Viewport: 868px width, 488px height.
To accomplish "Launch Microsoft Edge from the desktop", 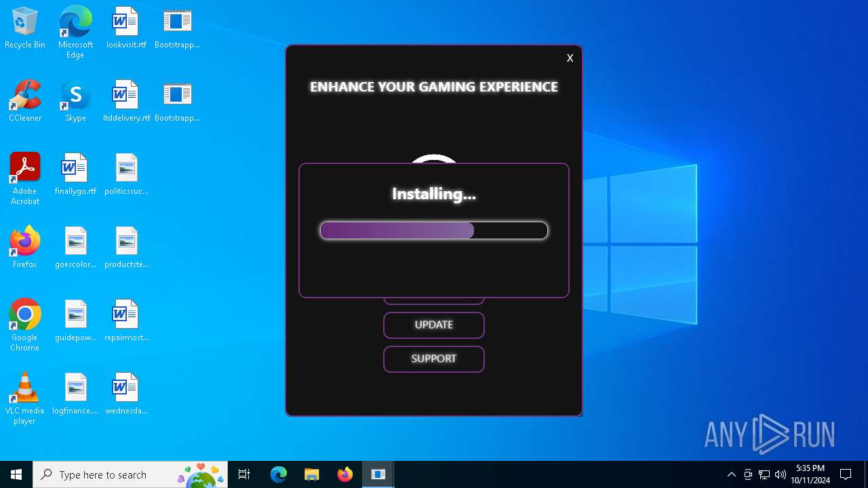I will pyautogui.click(x=75, y=32).
